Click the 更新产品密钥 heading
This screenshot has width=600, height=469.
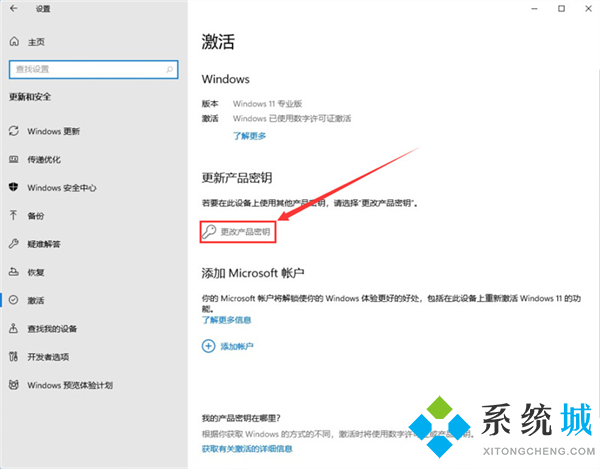[x=237, y=178]
